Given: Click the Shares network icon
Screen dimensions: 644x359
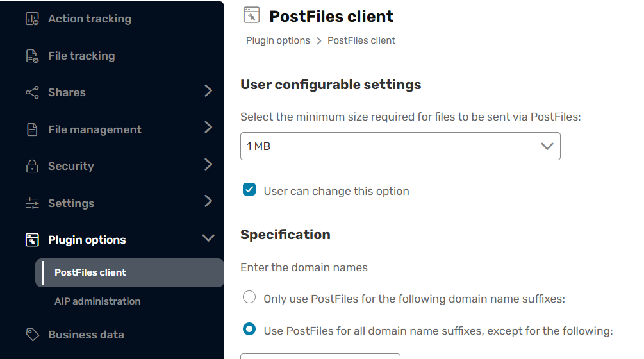Looking at the screenshot, I should click(32, 92).
